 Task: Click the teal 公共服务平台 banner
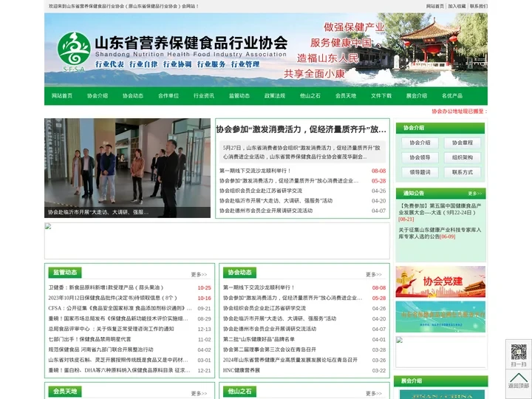click(440, 317)
